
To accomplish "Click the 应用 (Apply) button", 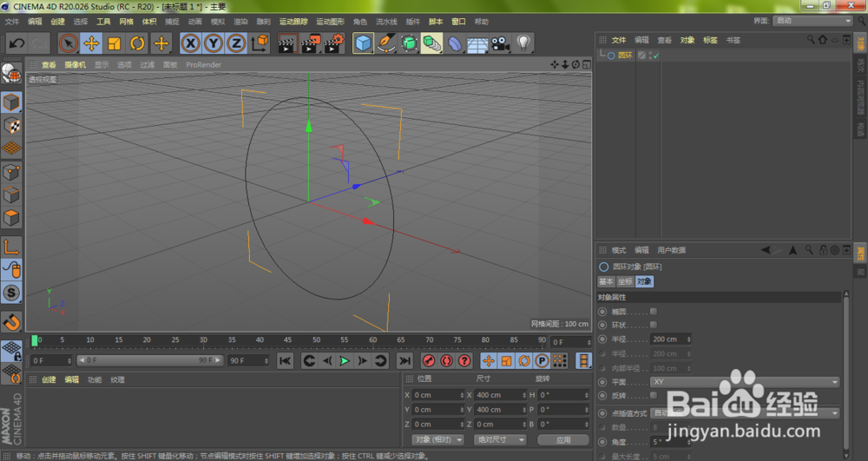I will [563, 439].
